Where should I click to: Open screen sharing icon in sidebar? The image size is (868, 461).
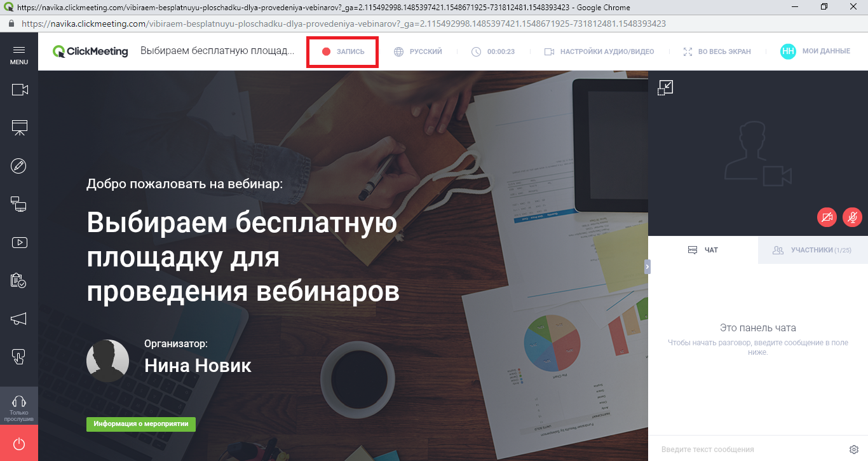19,204
